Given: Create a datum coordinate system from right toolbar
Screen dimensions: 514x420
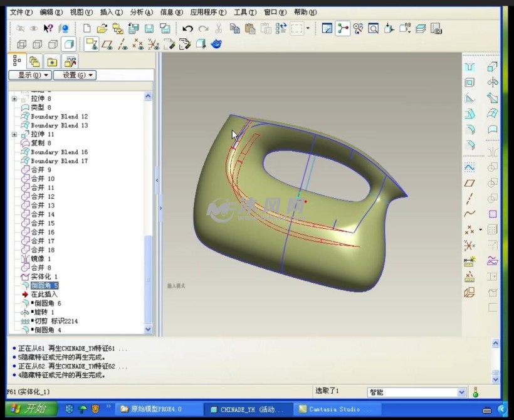Looking at the screenshot, I should pyautogui.click(x=469, y=245).
